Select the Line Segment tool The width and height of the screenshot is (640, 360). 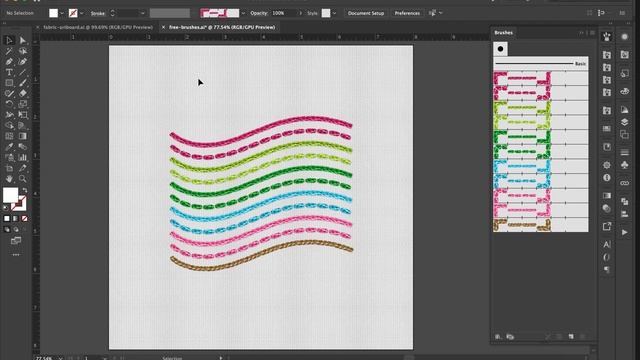[22, 72]
